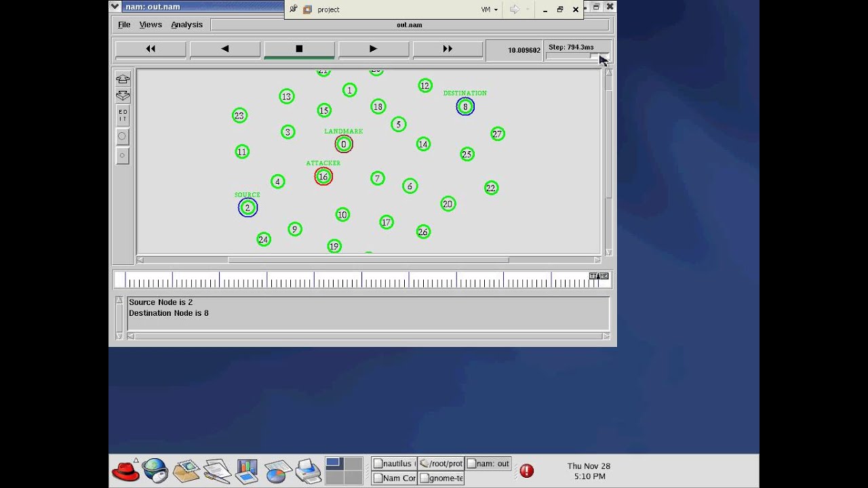Click the 'Destination Node is 8' message

[169, 313]
